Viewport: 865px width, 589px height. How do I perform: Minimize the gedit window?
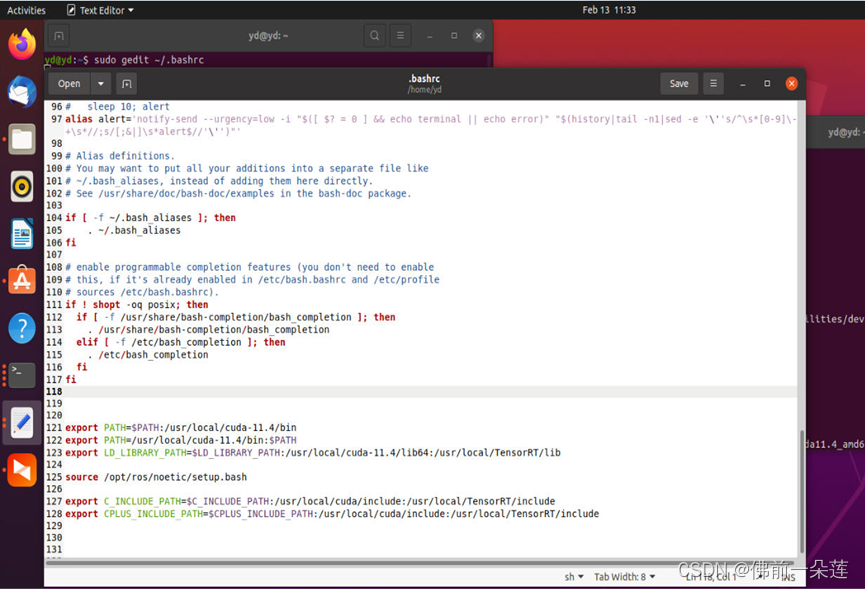click(x=743, y=84)
